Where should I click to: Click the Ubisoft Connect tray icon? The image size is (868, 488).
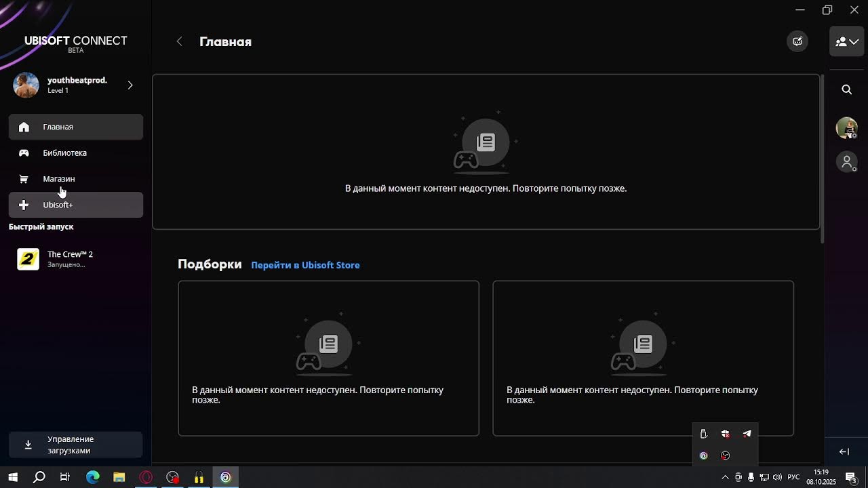click(703, 455)
